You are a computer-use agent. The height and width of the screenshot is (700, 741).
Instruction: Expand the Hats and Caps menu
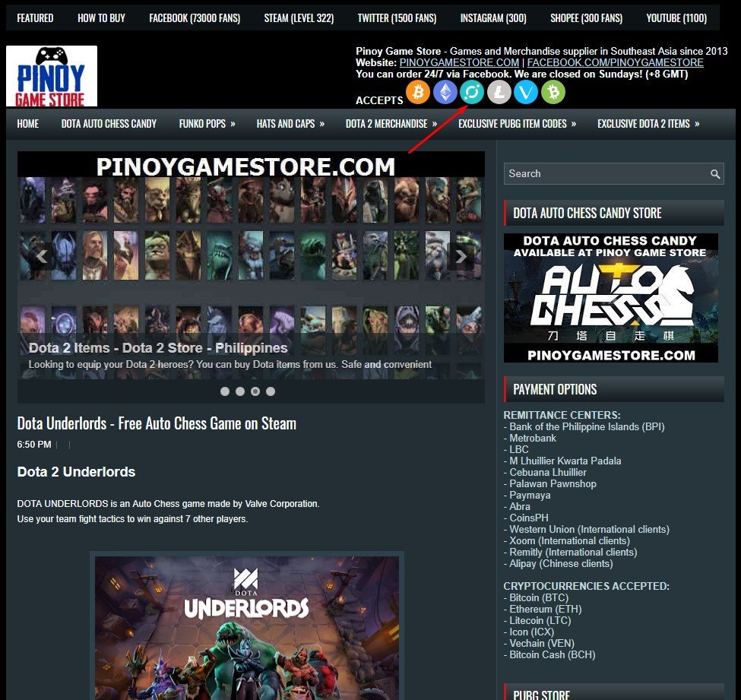pos(290,124)
